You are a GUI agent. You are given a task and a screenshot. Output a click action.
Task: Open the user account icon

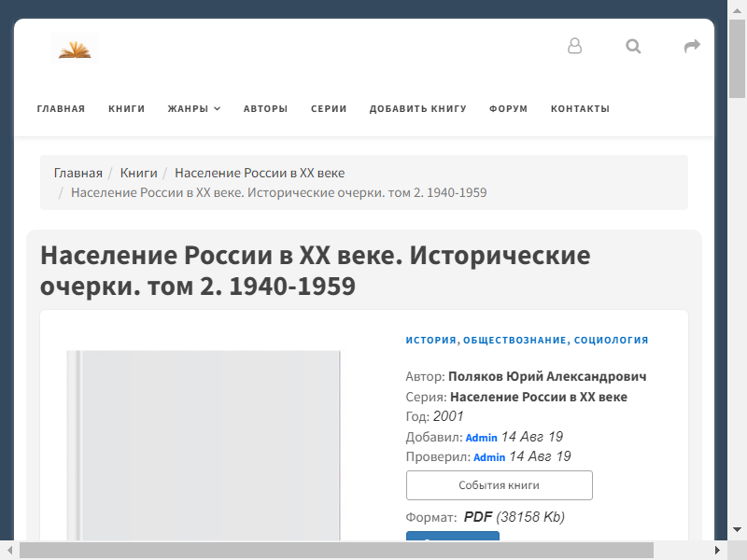tap(574, 46)
